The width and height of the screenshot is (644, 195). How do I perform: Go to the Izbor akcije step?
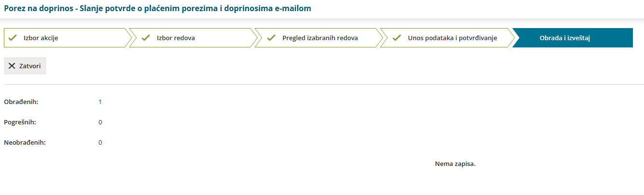[x=67, y=38]
